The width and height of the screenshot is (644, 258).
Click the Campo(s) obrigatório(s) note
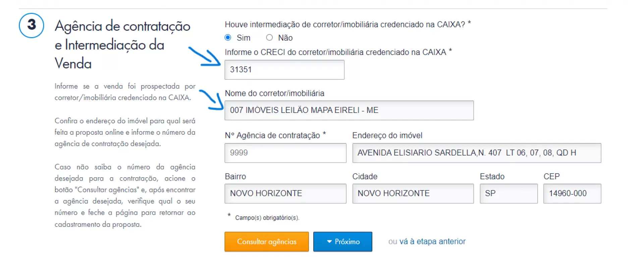click(x=267, y=218)
